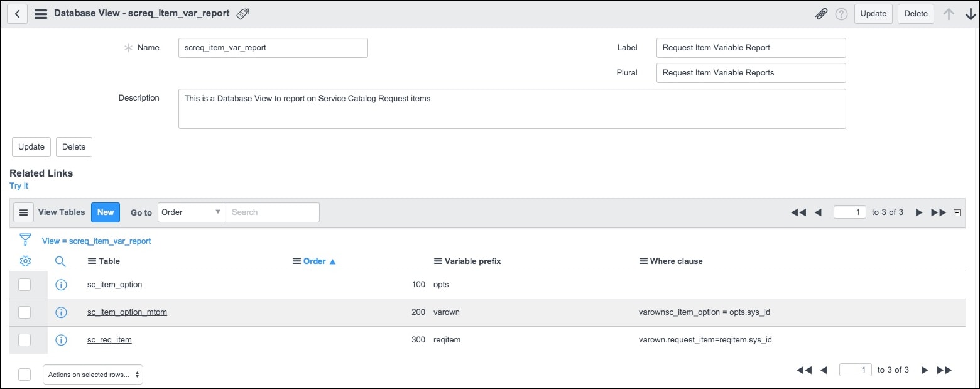Open the attachment paperclip icon
980x389 pixels.
[x=822, y=13]
